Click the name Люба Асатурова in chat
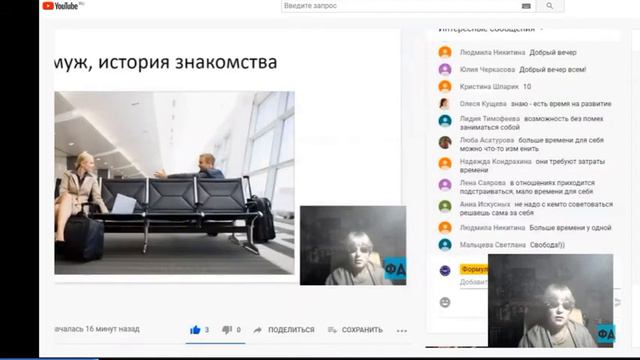 coord(487,140)
